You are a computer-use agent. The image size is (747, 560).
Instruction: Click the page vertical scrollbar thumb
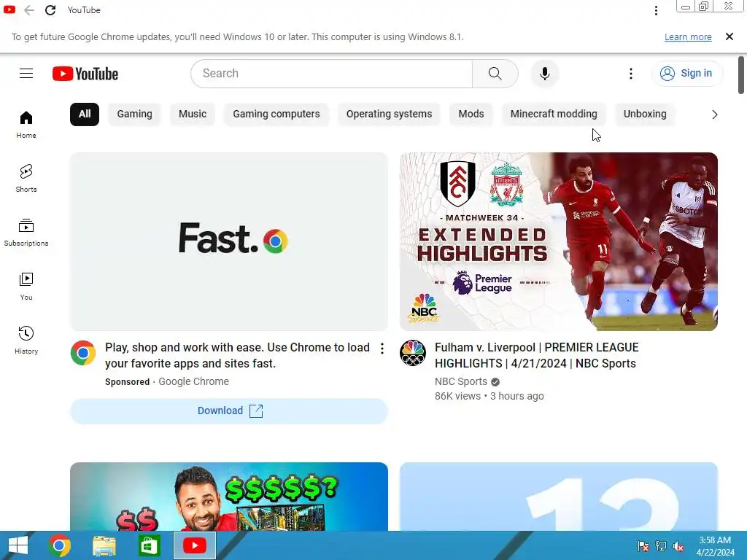pyautogui.click(x=741, y=75)
